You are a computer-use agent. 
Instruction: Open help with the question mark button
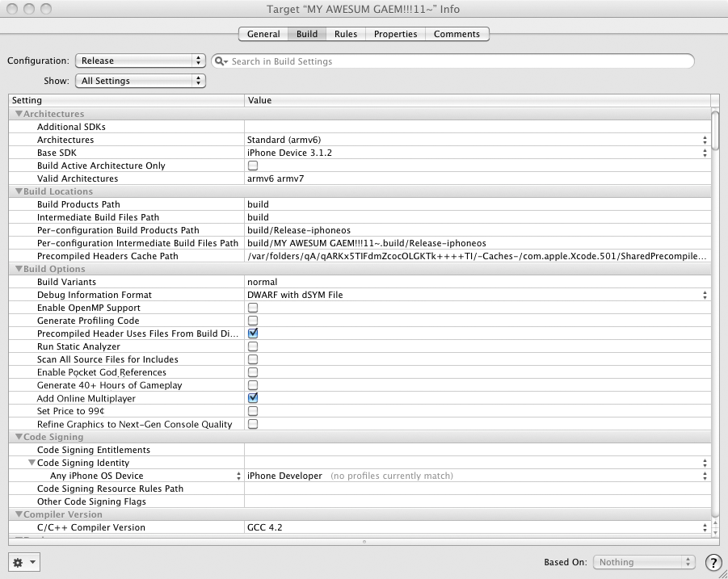tap(713, 562)
